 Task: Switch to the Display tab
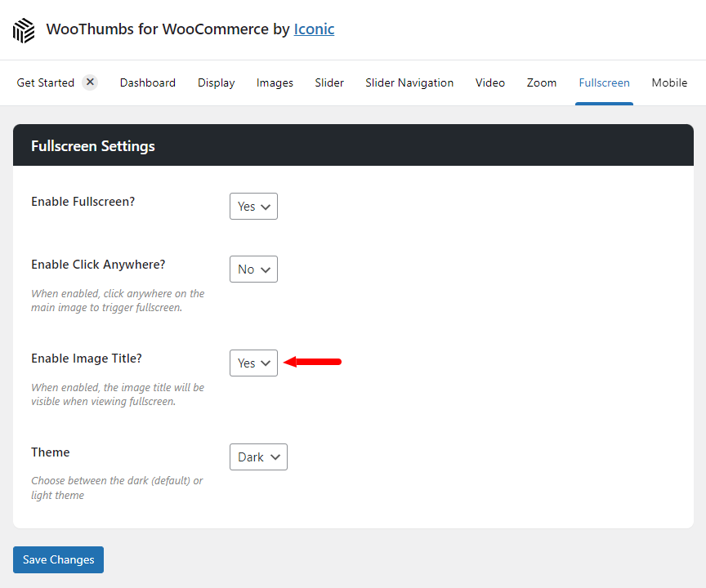216,82
